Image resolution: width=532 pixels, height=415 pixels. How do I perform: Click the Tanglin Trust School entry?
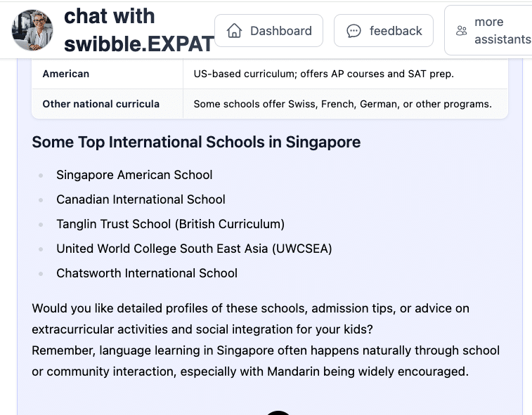[x=170, y=224]
